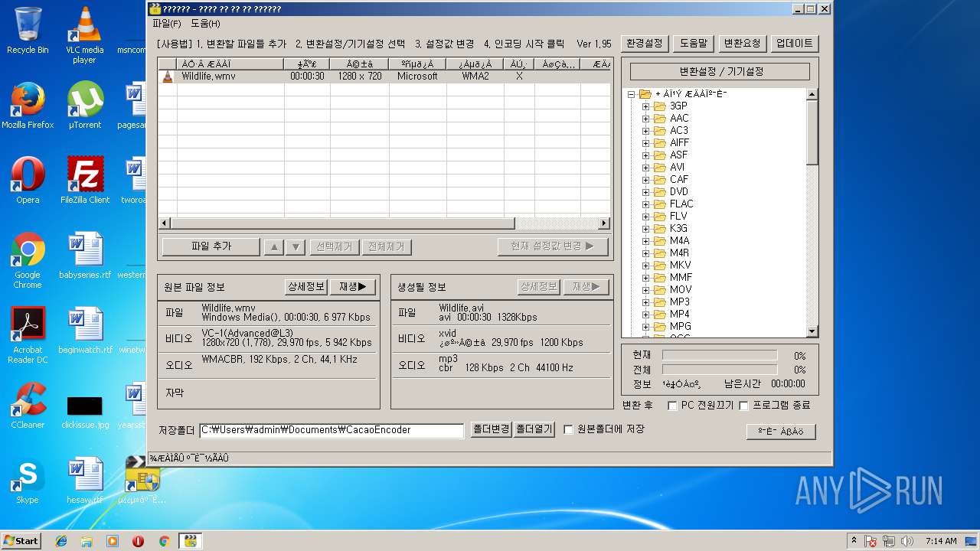This screenshot has width=980, height=551.
Task: Expand the 3GP preset folder
Action: 645,106
